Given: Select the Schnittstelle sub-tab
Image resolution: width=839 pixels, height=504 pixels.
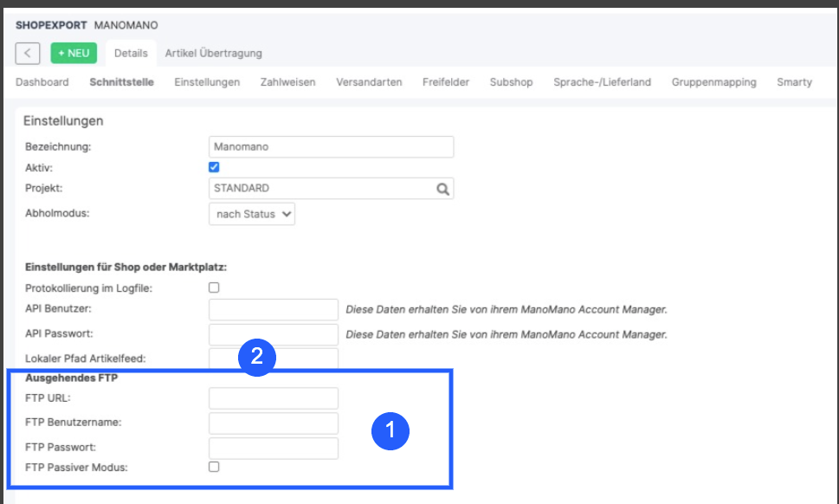Looking at the screenshot, I should 121,82.
